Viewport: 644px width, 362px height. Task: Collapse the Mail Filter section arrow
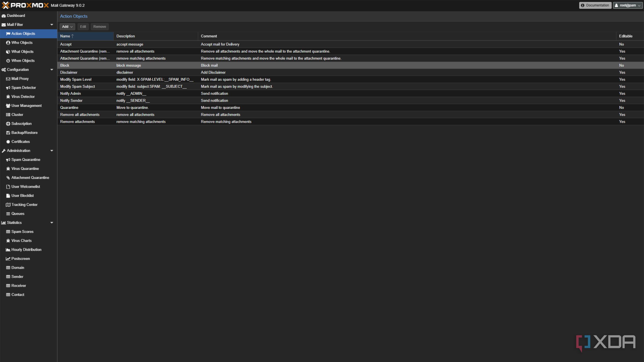(52, 24)
